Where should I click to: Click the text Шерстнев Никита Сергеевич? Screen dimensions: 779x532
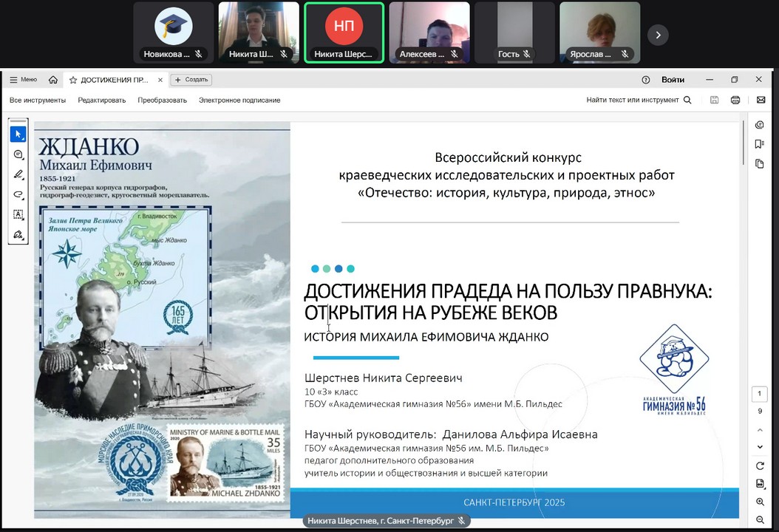point(383,378)
